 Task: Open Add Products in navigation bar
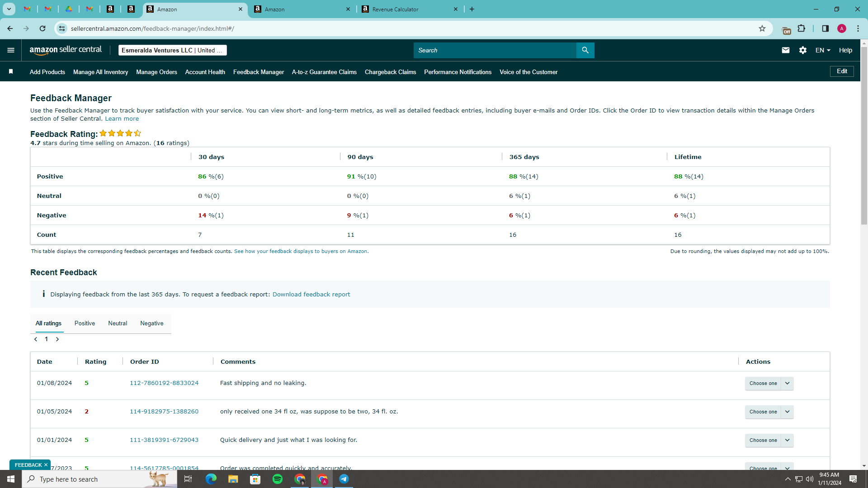pyautogui.click(x=47, y=72)
